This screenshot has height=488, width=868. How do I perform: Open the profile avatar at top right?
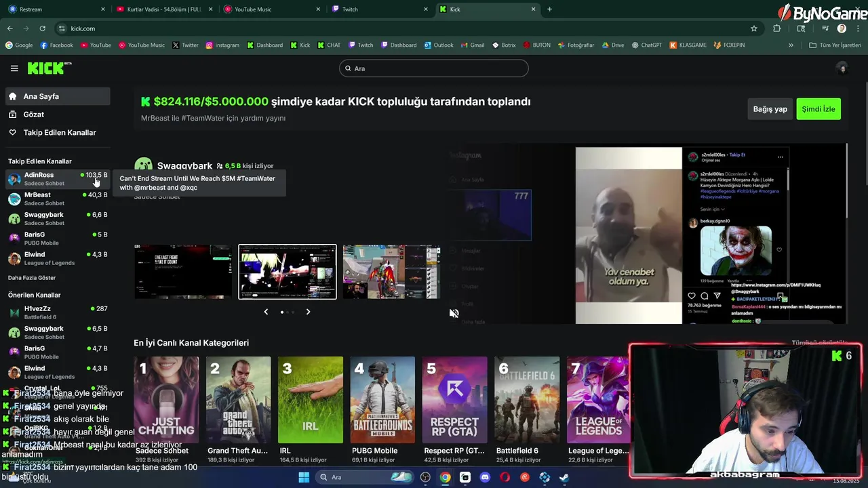(x=842, y=68)
